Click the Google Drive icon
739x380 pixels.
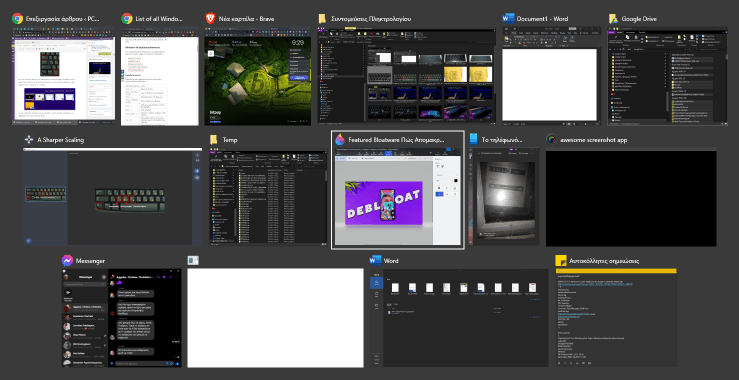[613, 19]
